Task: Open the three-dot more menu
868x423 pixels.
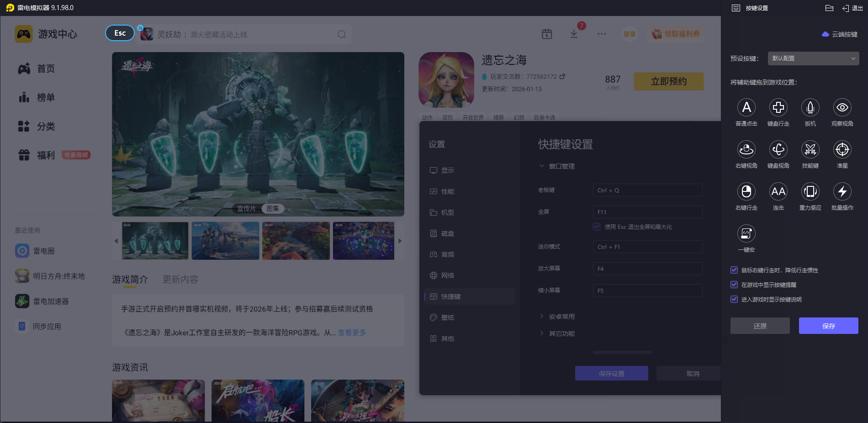Action: 602,34
